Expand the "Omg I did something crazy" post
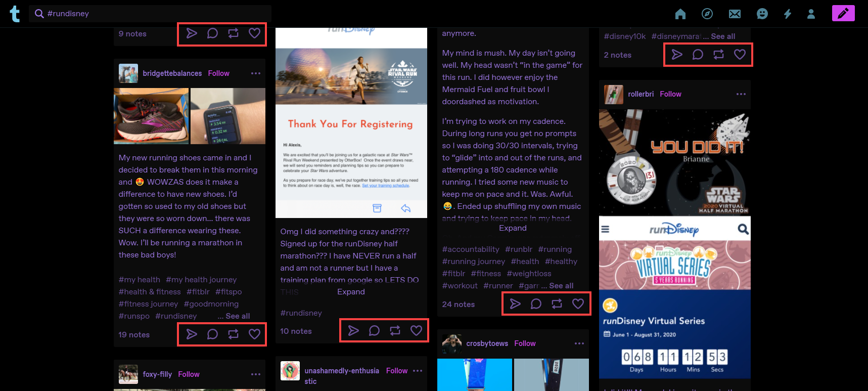The image size is (868, 391). (351, 292)
